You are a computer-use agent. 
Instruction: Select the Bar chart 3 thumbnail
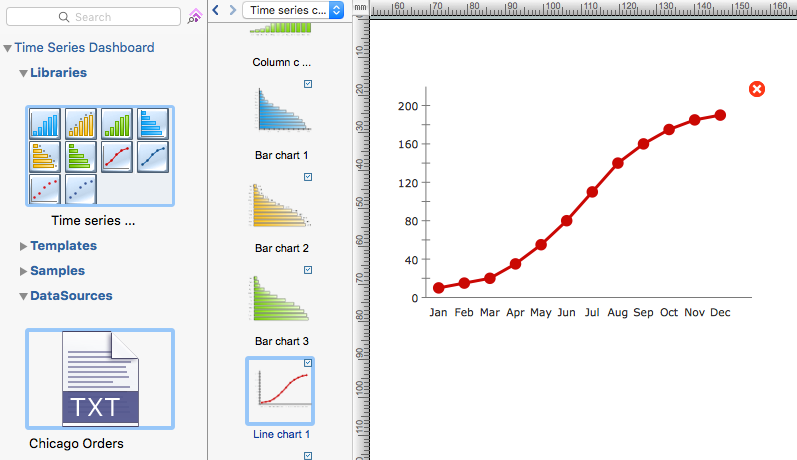[280, 298]
